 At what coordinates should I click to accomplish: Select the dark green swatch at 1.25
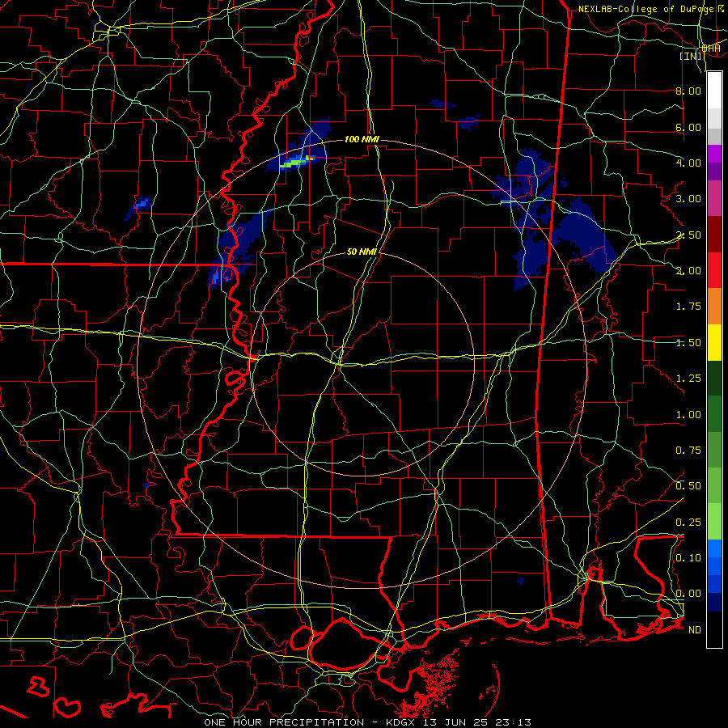click(x=714, y=378)
